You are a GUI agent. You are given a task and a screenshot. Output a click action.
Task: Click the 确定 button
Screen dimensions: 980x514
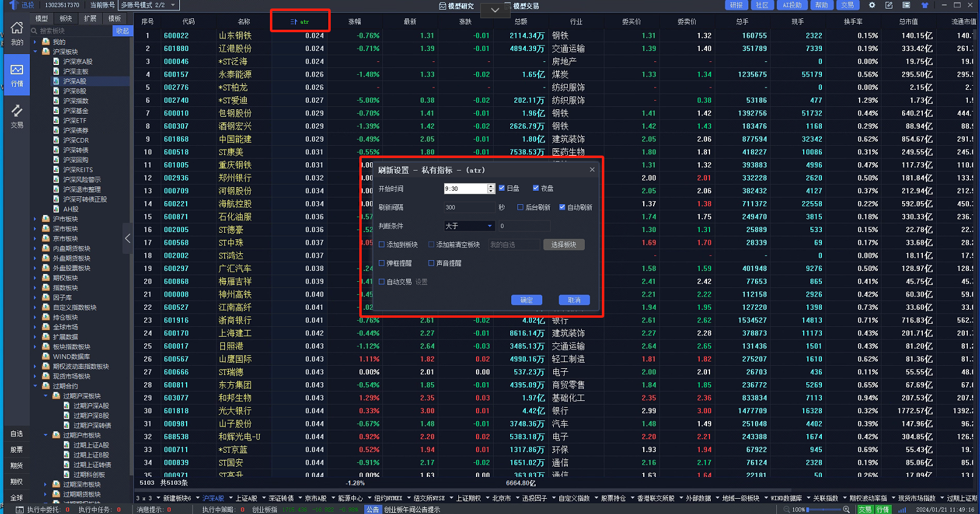[526, 300]
